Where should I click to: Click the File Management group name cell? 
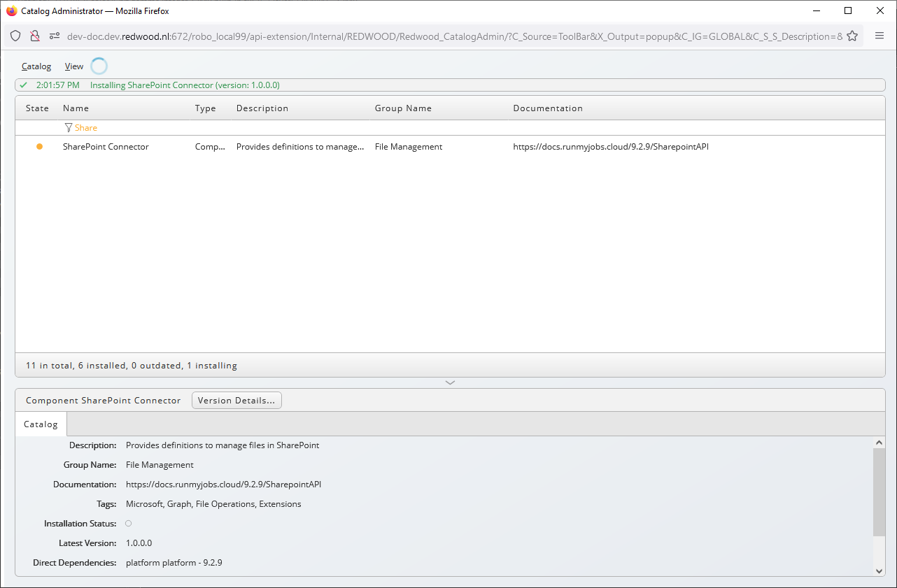click(x=409, y=147)
